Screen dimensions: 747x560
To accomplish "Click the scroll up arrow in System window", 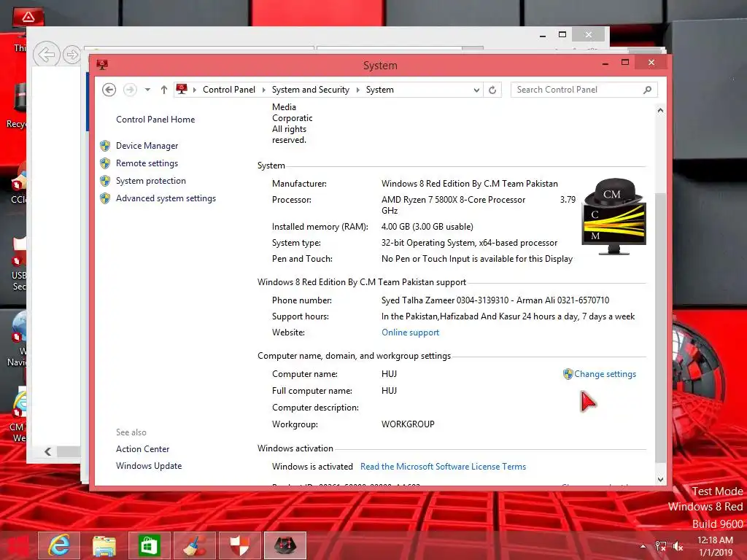I will [x=660, y=111].
